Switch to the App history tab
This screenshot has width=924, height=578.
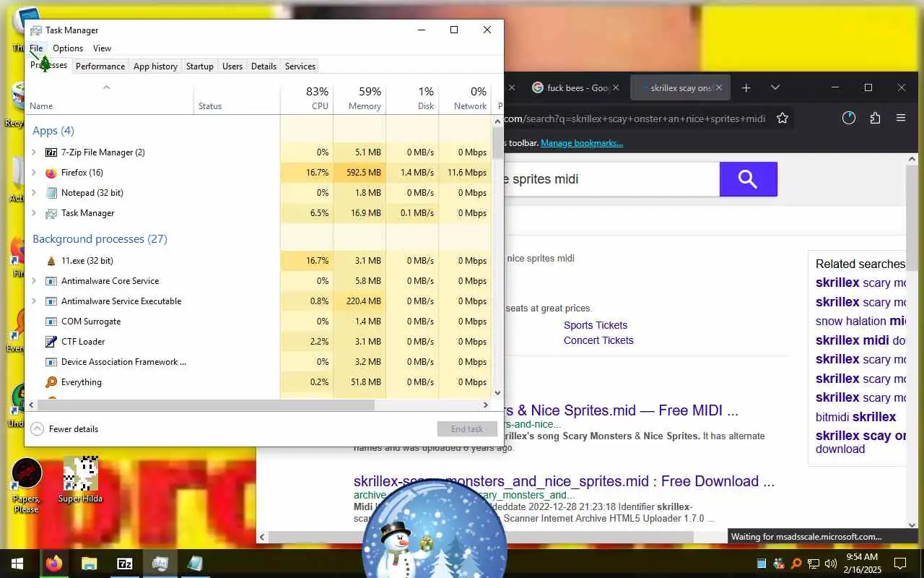click(155, 66)
